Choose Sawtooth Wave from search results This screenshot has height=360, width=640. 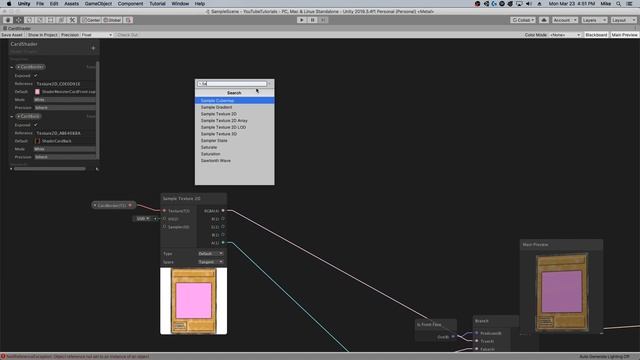235,161
